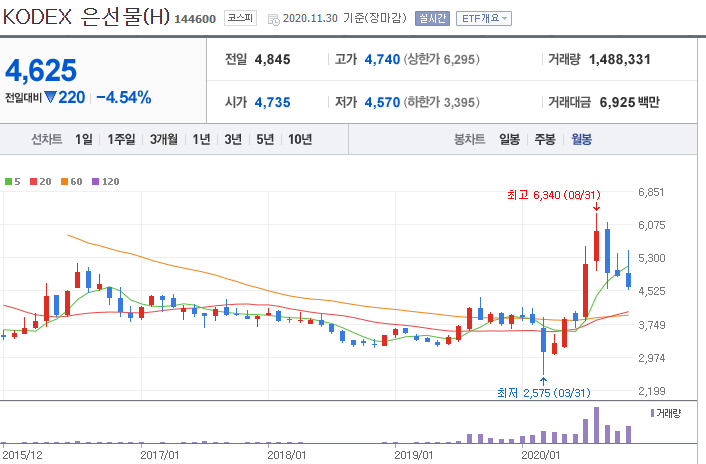Switch to 주봉 candlestick chart

(545, 140)
